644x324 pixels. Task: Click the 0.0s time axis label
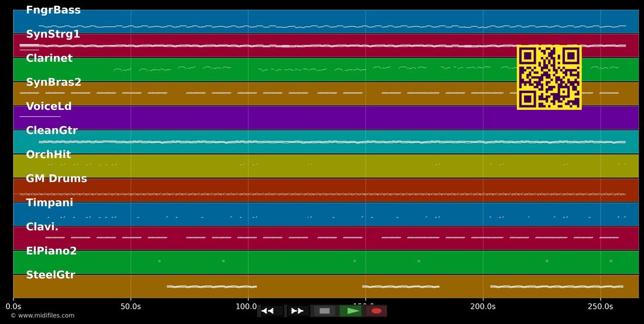(x=13, y=307)
